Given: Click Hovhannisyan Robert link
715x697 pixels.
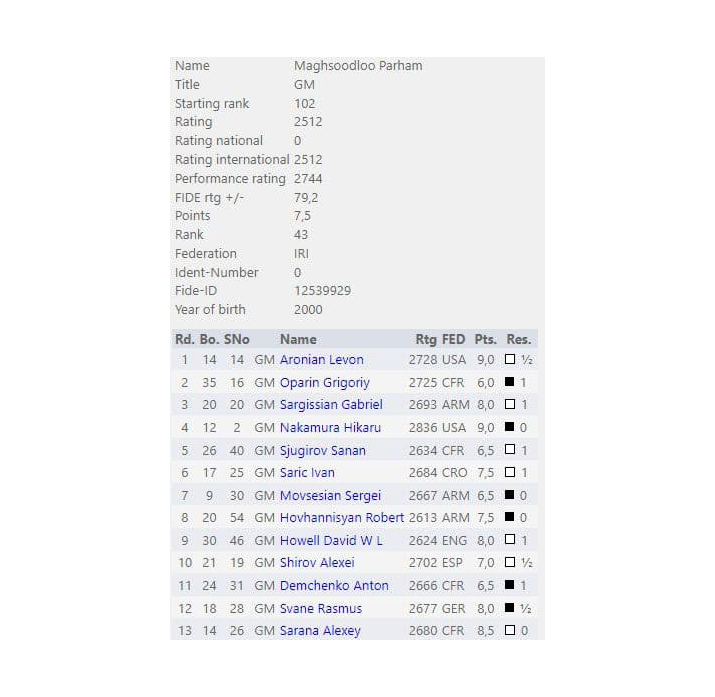Looking at the screenshot, I should coord(342,518).
